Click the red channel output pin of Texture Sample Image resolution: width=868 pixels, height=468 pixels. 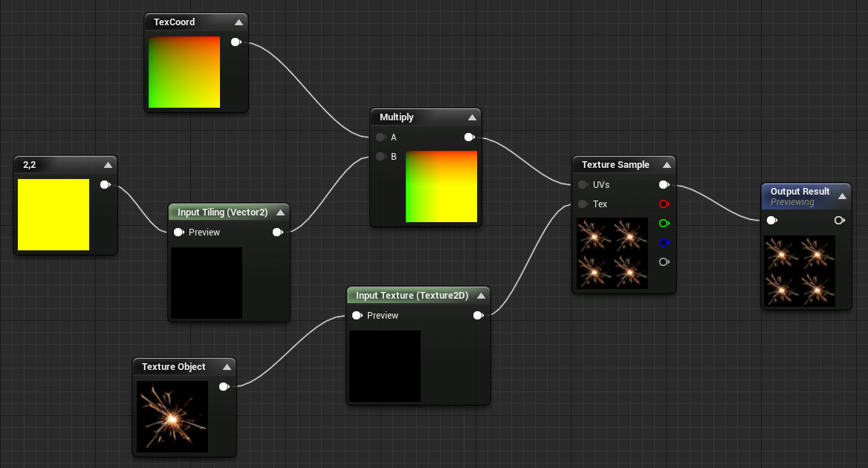pos(664,204)
